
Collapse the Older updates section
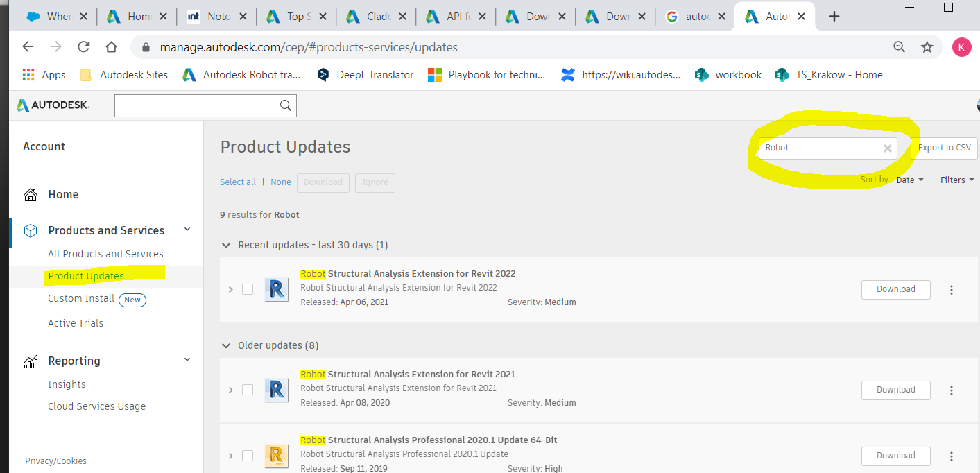[226, 345]
